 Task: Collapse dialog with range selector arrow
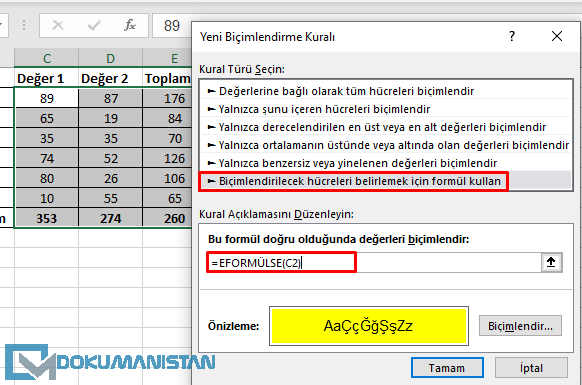coord(551,262)
